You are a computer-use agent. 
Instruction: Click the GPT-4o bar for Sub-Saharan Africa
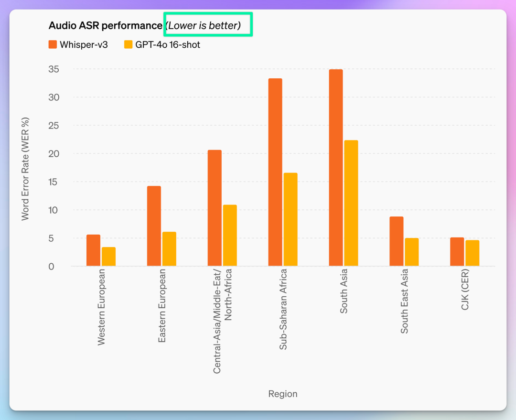tap(290, 219)
